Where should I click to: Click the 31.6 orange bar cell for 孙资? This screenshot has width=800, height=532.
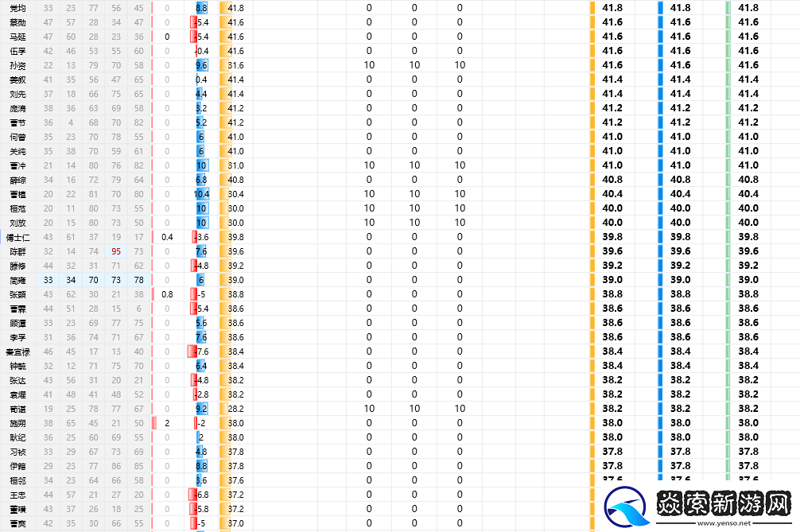click(234, 65)
